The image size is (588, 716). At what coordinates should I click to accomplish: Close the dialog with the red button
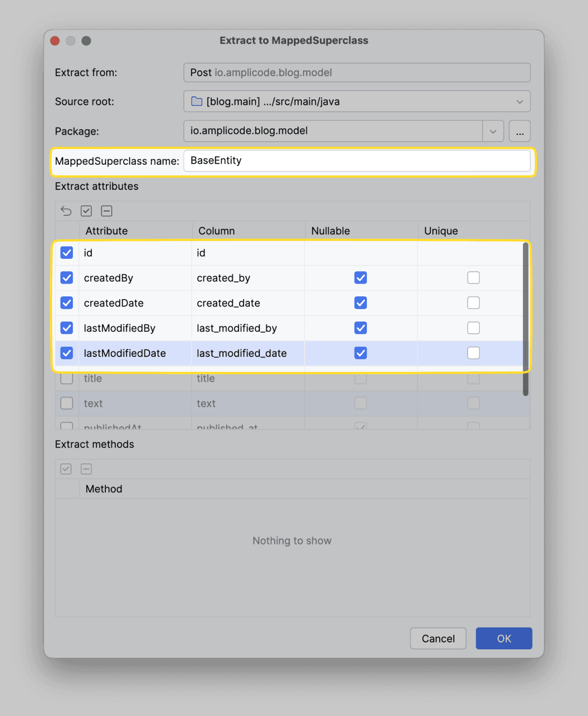click(55, 40)
